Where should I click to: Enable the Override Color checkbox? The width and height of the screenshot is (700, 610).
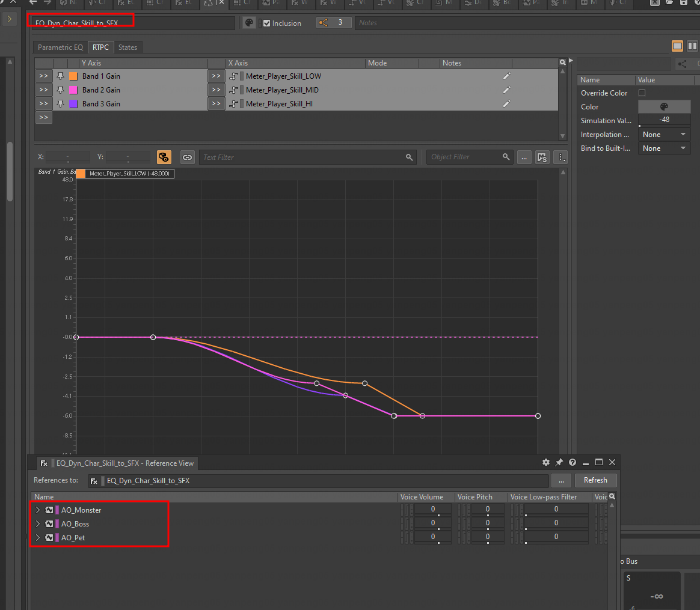(x=642, y=93)
